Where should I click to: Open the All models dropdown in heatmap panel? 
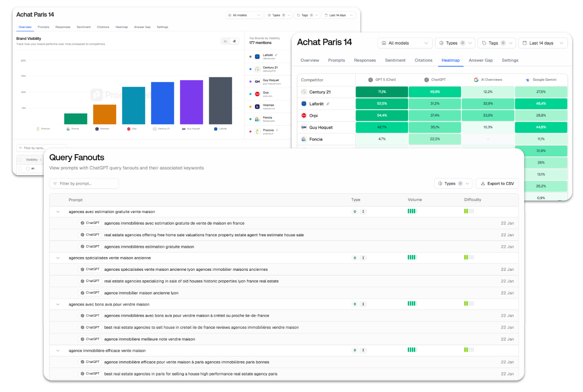tap(405, 43)
